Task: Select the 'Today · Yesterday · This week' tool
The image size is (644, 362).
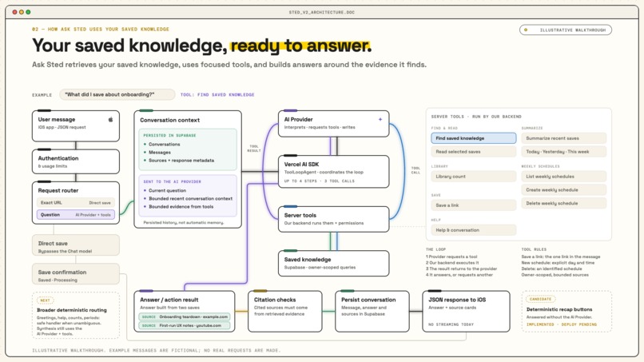Action: tap(564, 152)
